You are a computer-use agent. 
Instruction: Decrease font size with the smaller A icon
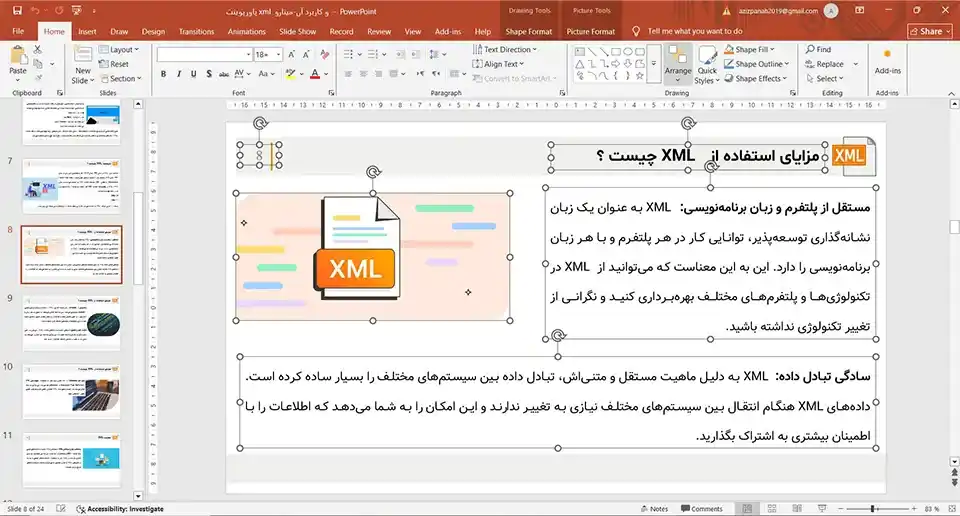[306, 54]
